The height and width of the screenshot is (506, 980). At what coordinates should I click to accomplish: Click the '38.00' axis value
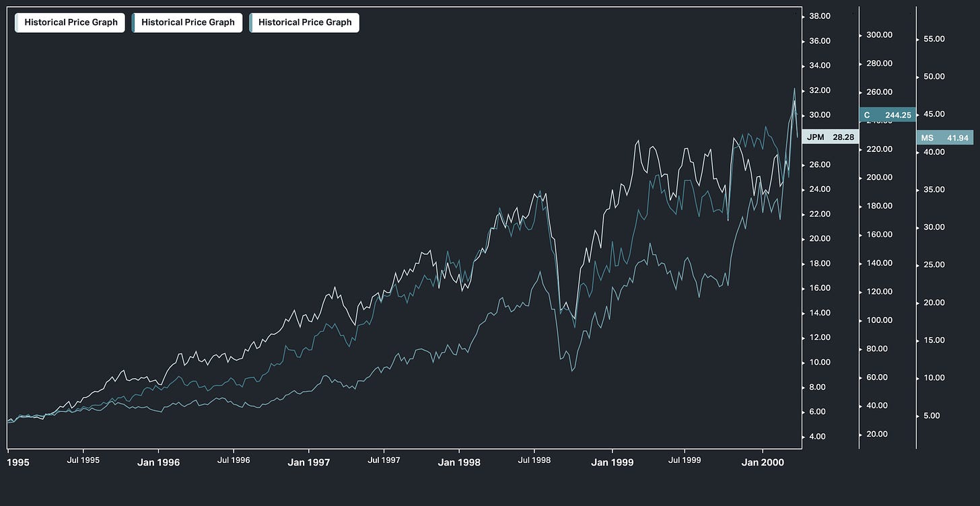[x=819, y=16]
